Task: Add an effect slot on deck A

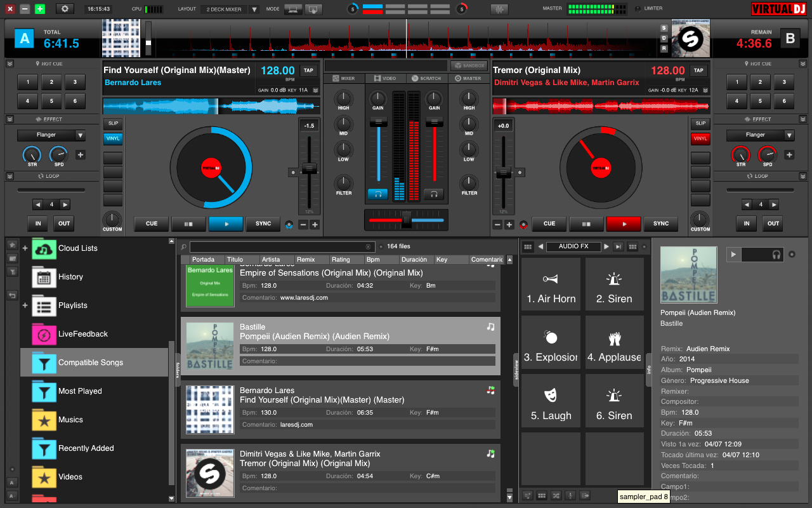Action: (x=81, y=155)
